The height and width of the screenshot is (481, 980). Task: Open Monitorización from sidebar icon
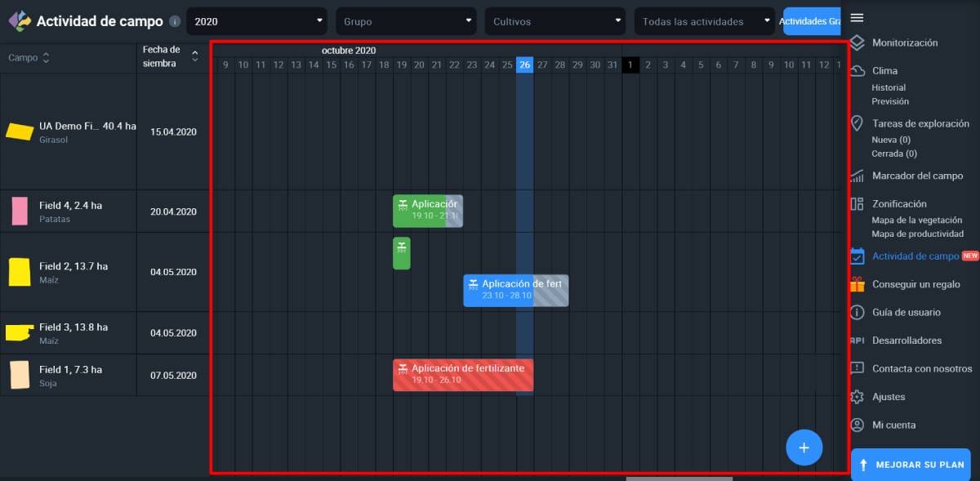pyautogui.click(x=857, y=42)
